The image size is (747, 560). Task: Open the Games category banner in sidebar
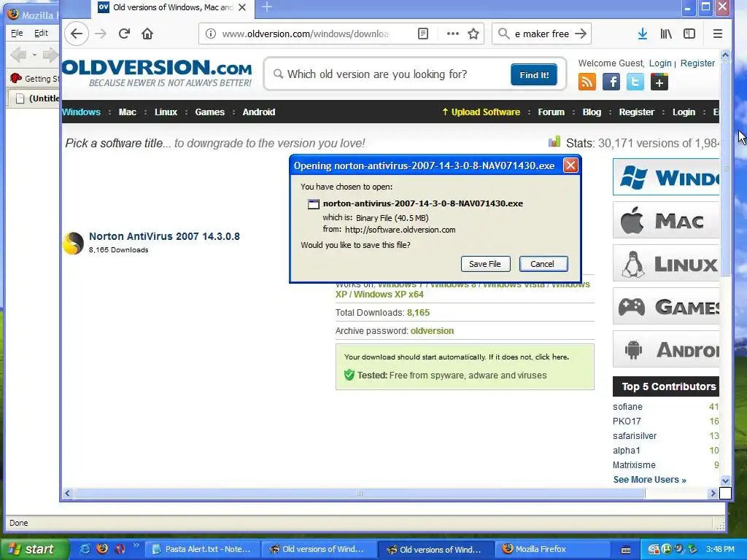[x=665, y=306]
